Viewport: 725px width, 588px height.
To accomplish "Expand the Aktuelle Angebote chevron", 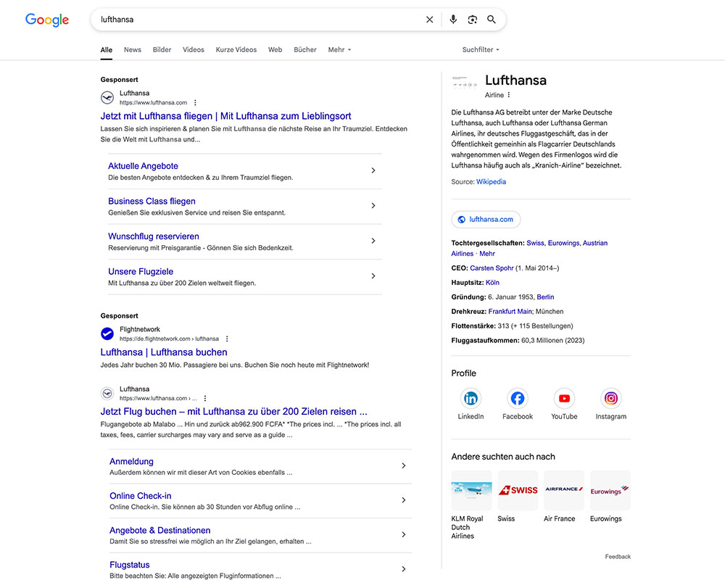I will 373,170.
